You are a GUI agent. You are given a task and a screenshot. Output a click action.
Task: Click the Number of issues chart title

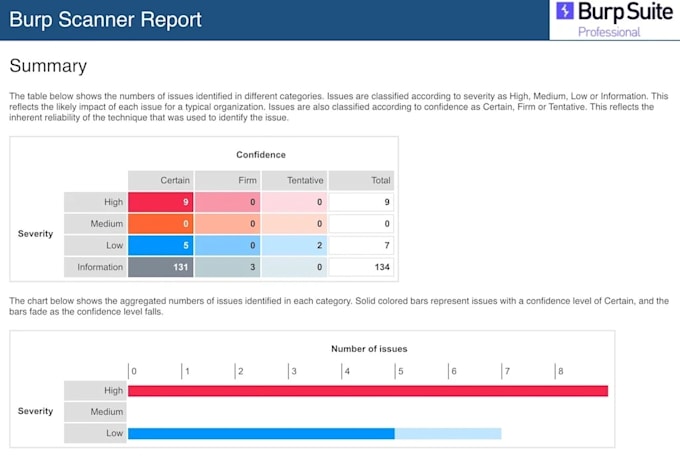click(x=369, y=349)
